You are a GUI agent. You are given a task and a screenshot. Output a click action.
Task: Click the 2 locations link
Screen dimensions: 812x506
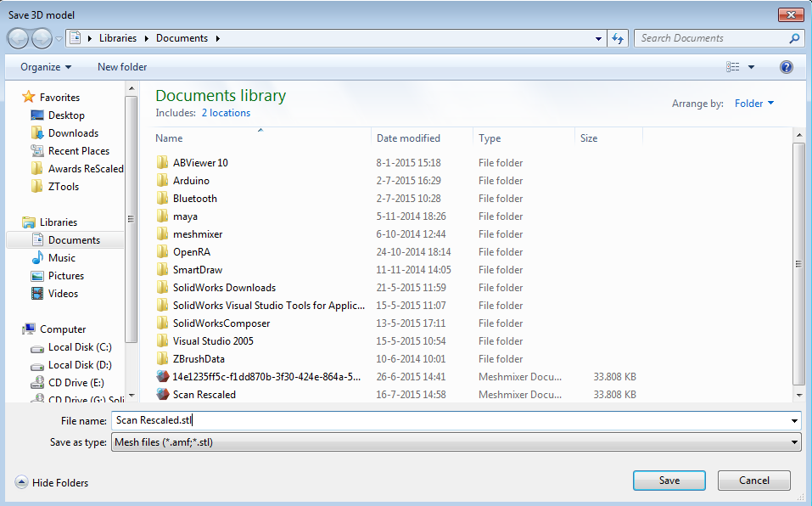(x=226, y=113)
